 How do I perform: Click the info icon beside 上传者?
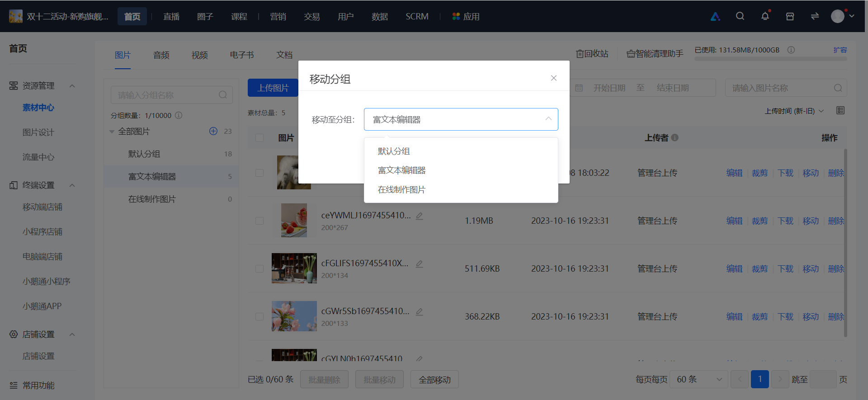point(675,137)
